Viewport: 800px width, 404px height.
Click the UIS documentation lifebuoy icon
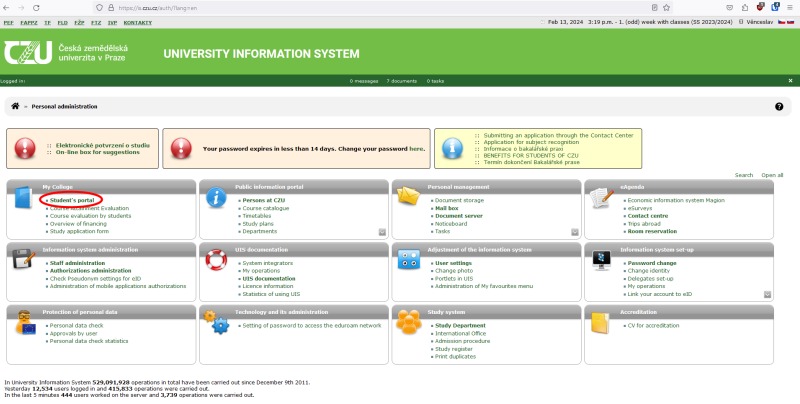click(x=216, y=262)
